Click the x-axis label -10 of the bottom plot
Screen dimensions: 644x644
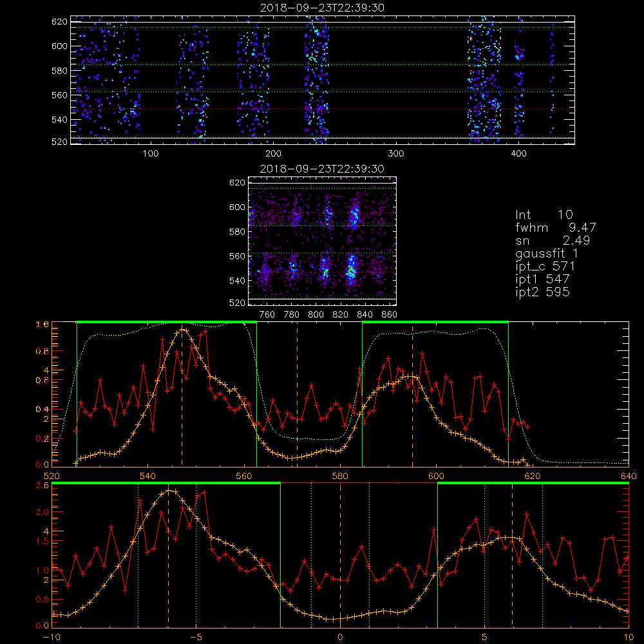(52, 637)
